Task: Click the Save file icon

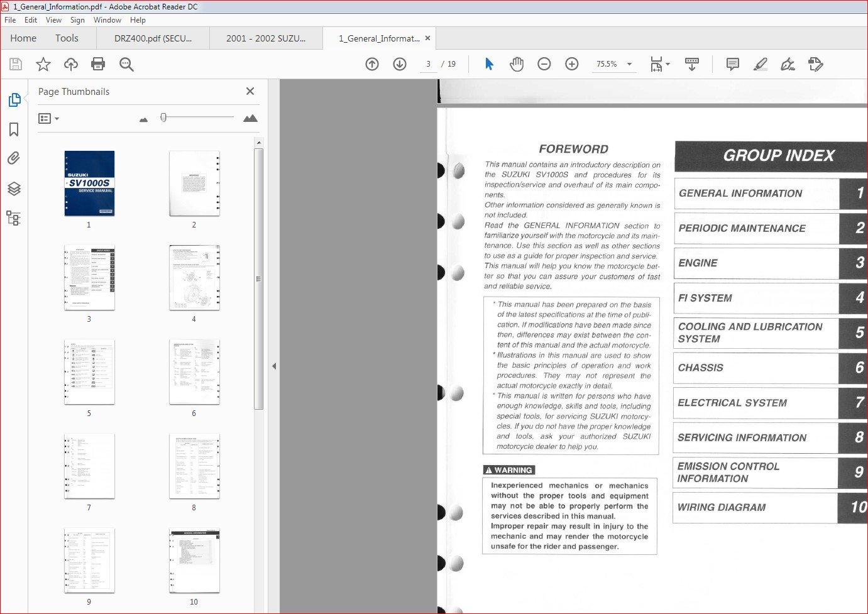Action: click(x=16, y=64)
